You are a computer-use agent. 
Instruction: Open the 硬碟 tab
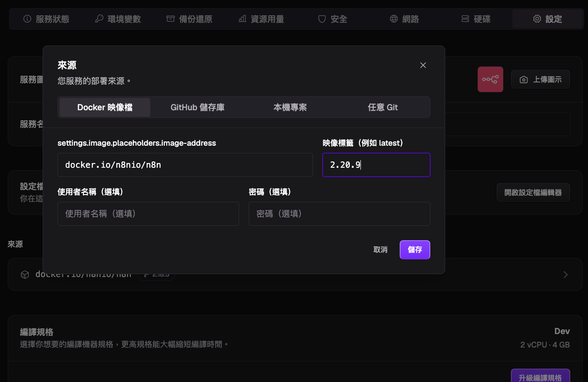coord(476,19)
